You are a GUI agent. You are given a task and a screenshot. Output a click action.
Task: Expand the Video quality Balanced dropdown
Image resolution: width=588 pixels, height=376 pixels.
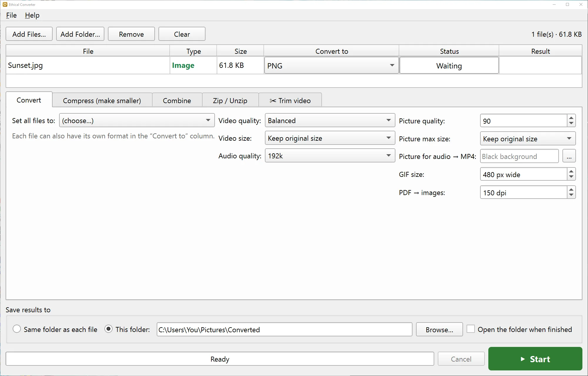click(330, 120)
